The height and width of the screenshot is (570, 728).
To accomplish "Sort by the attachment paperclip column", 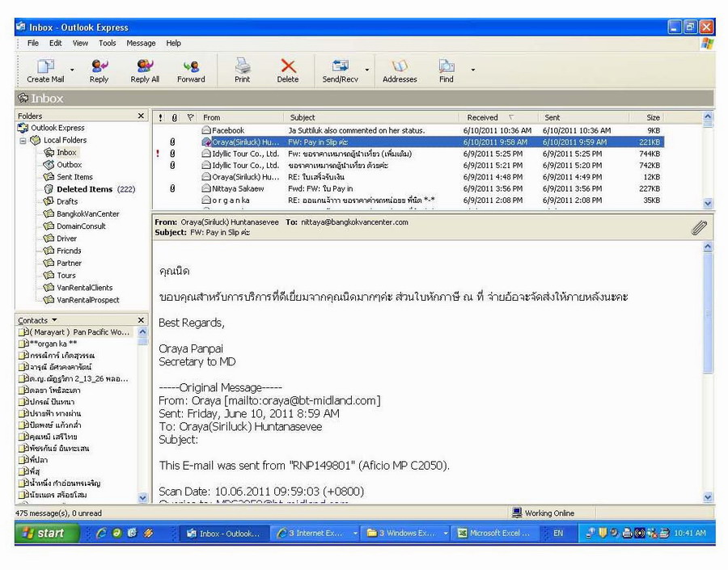I will [175, 117].
